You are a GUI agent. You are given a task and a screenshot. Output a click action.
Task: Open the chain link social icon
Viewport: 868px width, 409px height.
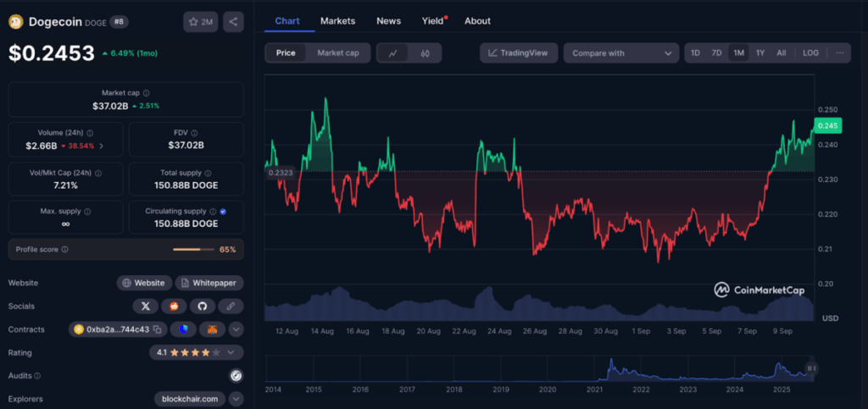pos(231,307)
